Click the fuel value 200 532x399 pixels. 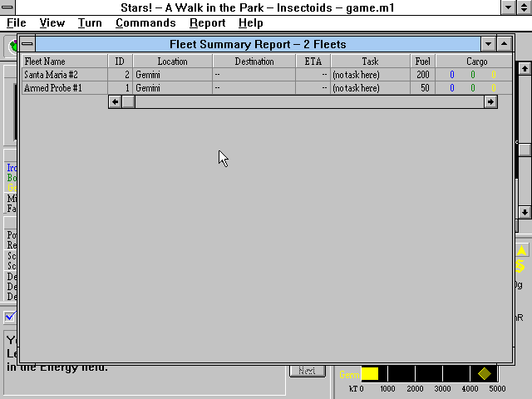(x=423, y=75)
